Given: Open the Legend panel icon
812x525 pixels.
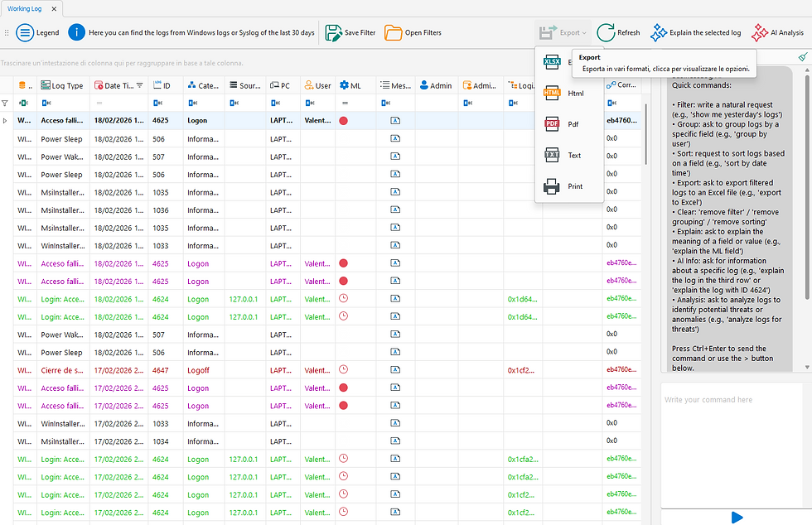Looking at the screenshot, I should (x=24, y=32).
